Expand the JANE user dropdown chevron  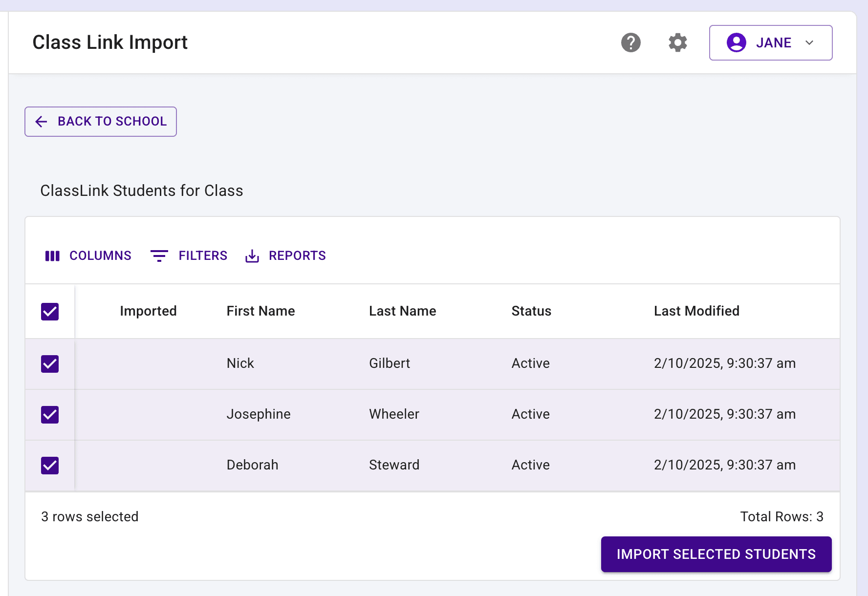(x=809, y=43)
